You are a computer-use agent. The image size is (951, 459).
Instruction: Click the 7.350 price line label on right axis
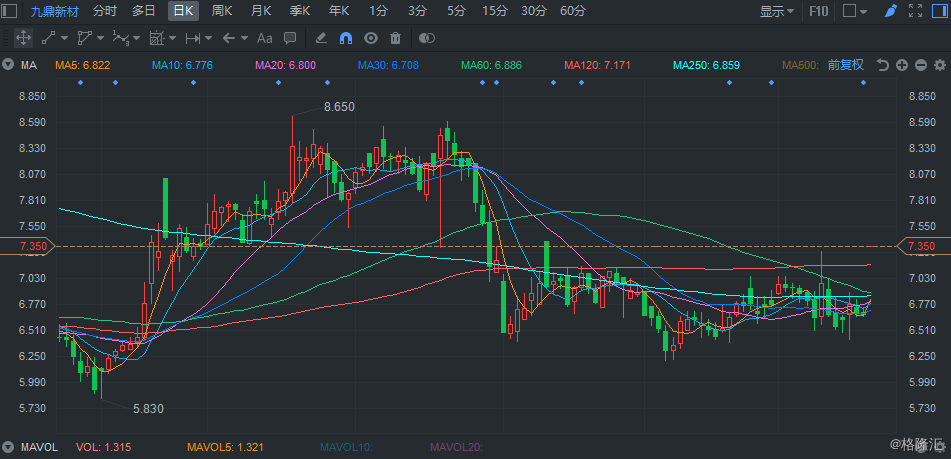(x=919, y=246)
